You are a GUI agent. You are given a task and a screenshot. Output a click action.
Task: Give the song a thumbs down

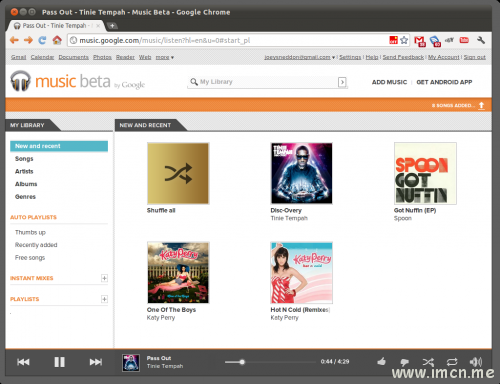[x=404, y=362]
